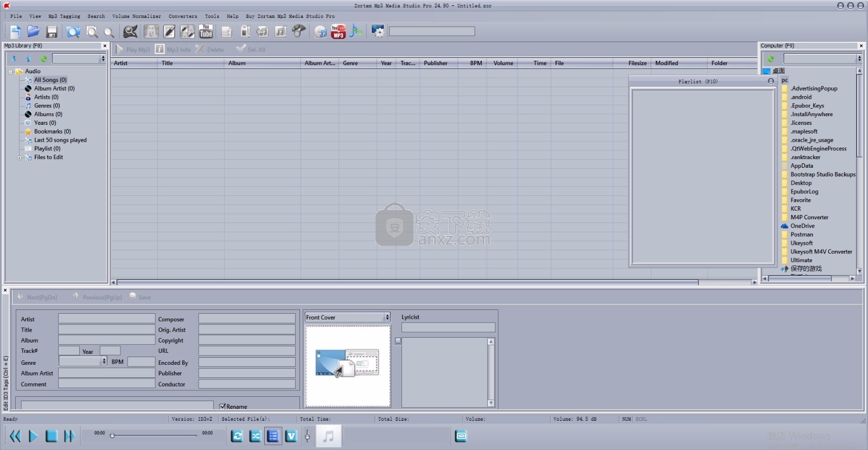The height and width of the screenshot is (450, 868).
Task: Open the Computer panel path dropdown
Action: point(859,58)
